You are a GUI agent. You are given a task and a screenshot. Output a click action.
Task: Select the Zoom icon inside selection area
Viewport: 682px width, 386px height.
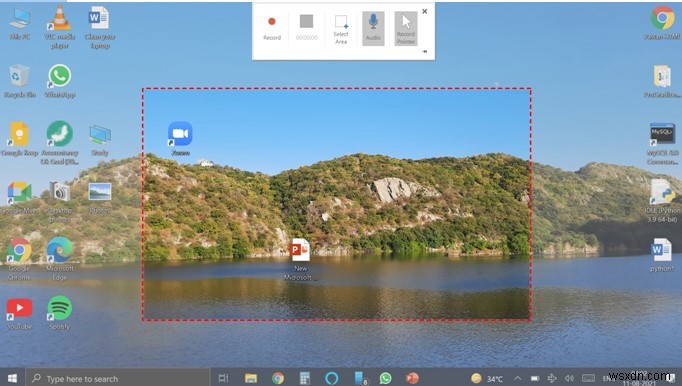180,138
